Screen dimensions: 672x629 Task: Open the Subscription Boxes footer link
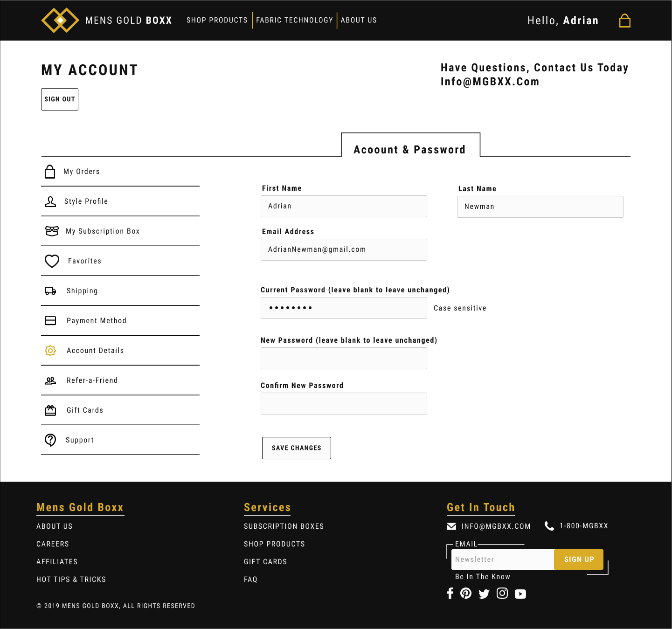click(284, 526)
